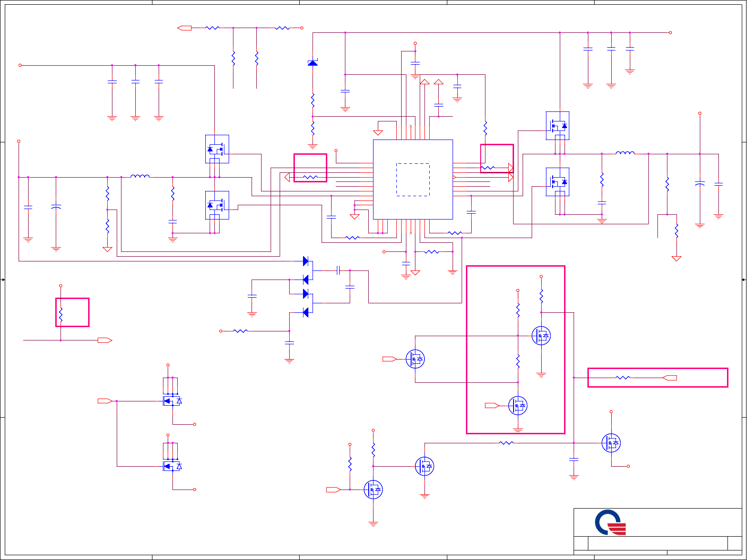Image resolution: width=747 pixels, height=560 pixels.
Task: Click the off-page connector at the top left
Action: click(x=184, y=28)
